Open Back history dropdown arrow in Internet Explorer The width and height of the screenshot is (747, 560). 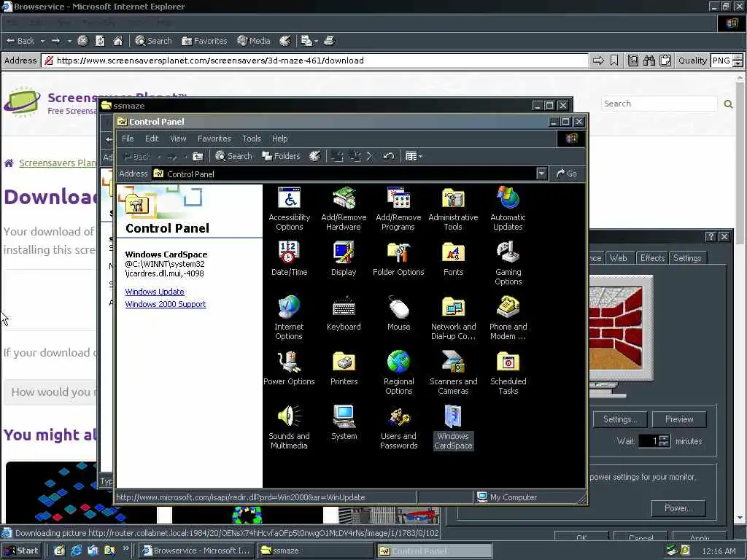click(42, 41)
